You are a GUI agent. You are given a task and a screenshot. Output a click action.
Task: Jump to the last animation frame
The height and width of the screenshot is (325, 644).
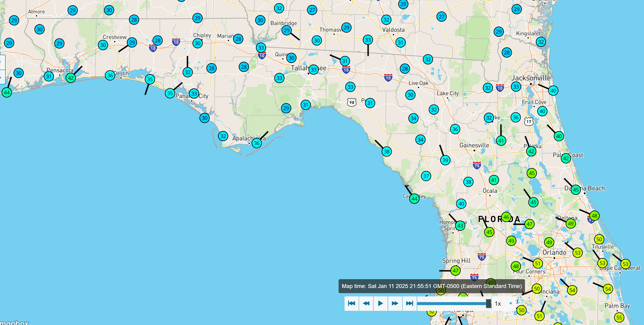[409, 304]
